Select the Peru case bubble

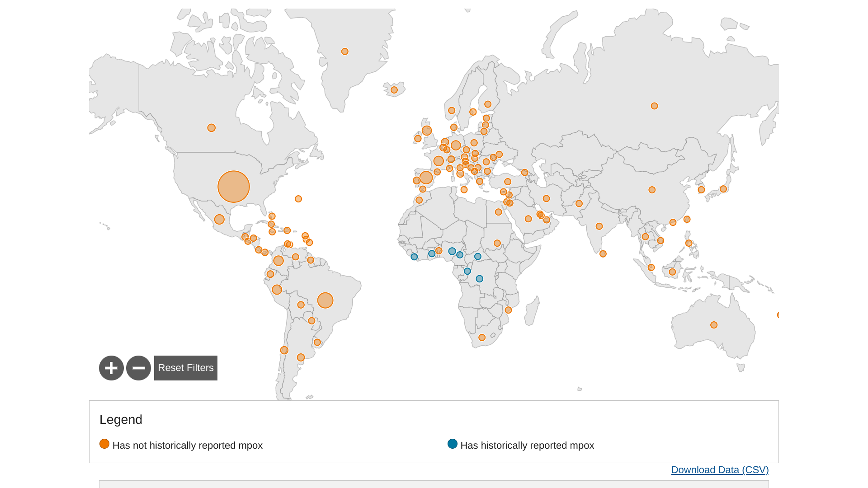click(277, 290)
